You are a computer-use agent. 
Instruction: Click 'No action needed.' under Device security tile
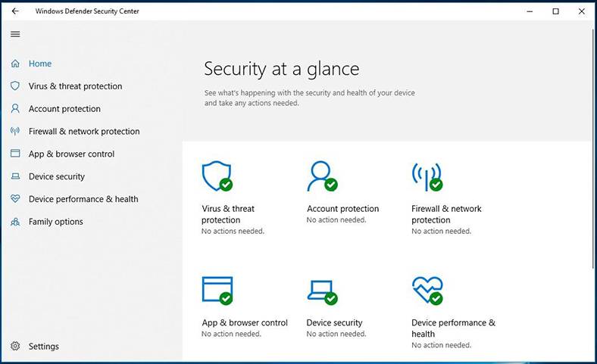[336, 334]
